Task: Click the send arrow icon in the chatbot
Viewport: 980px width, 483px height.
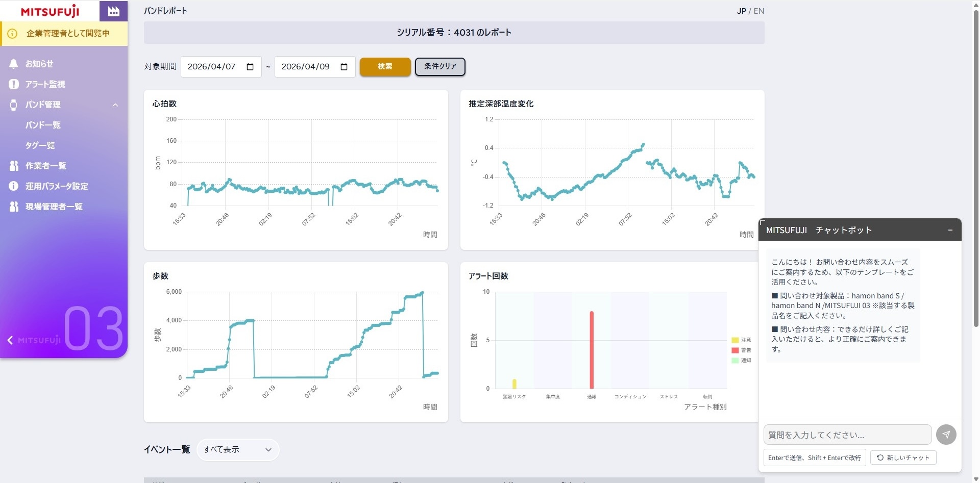Action: 946,435
